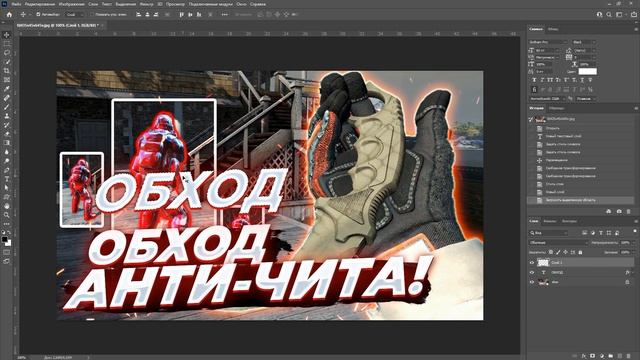Toggle layer filtering switch in Layers panel
This screenshot has height=360, width=640.
634,231
